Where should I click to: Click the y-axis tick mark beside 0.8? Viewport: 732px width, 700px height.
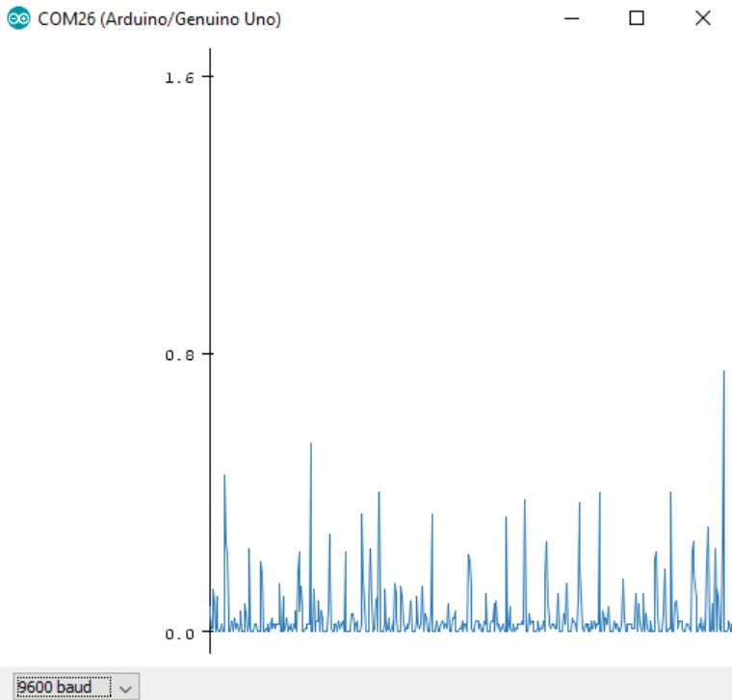click(x=205, y=354)
